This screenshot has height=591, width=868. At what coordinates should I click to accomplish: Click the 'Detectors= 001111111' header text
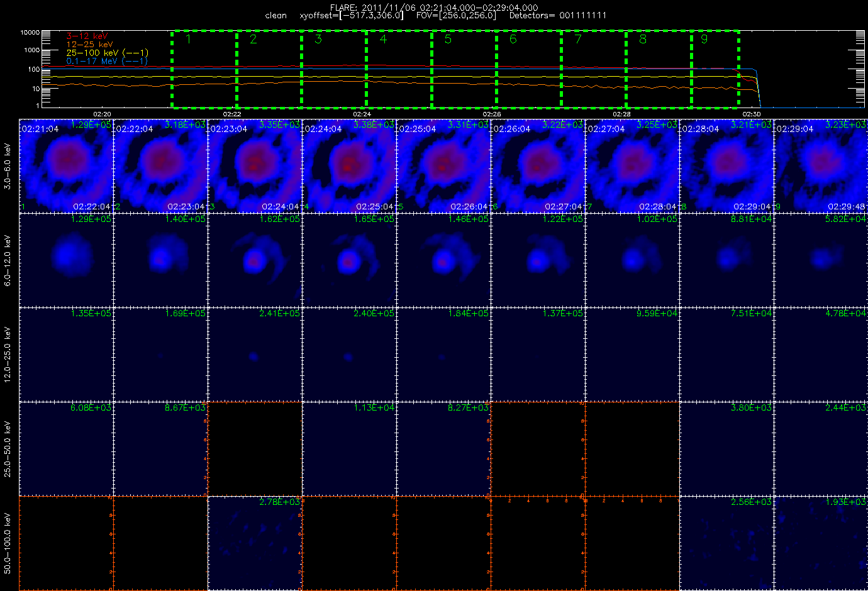[x=558, y=16]
